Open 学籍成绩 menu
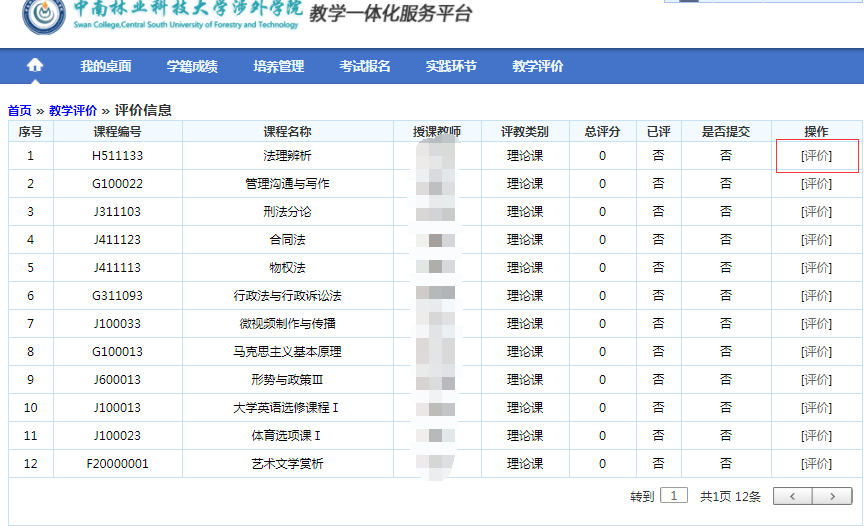This screenshot has height=526, width=864. (192, 67)
